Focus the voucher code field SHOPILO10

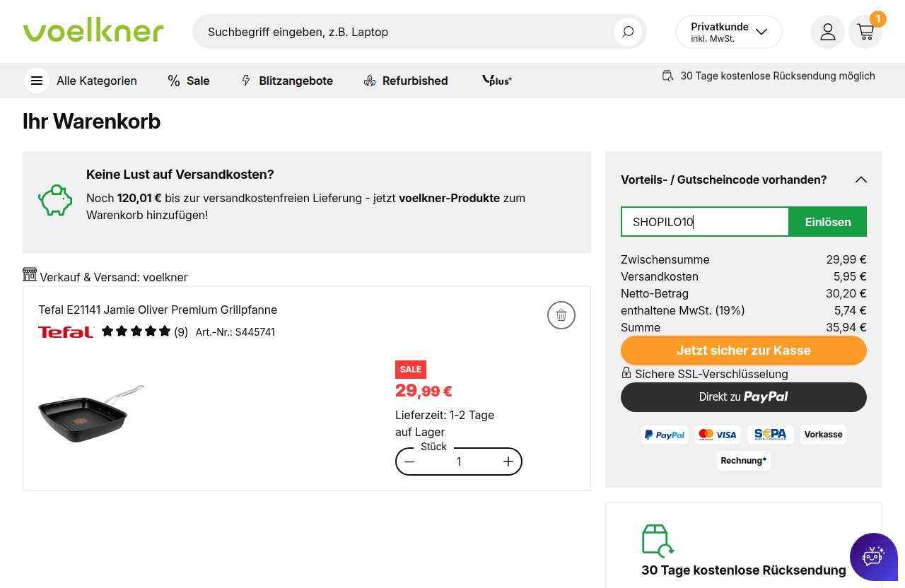click(705, 222)
